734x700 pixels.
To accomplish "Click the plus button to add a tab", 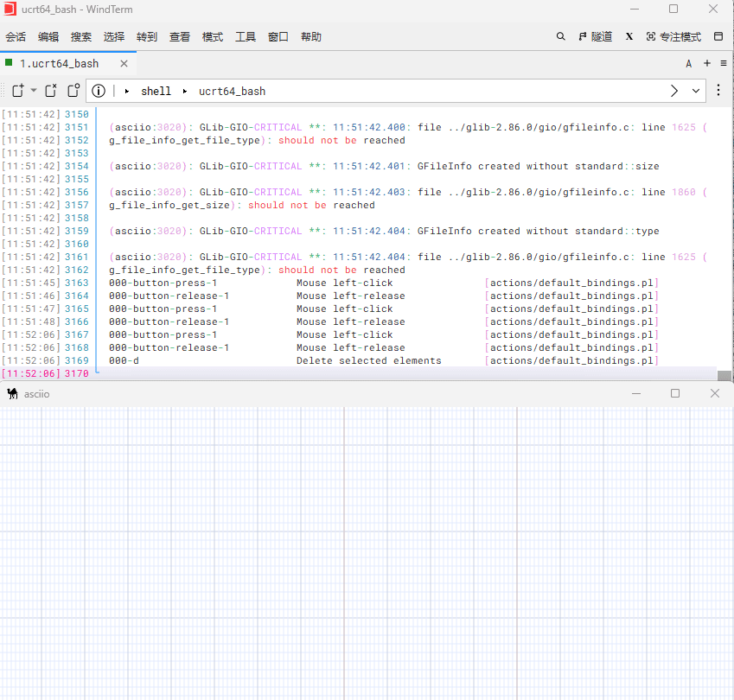I will click(707, 64).
